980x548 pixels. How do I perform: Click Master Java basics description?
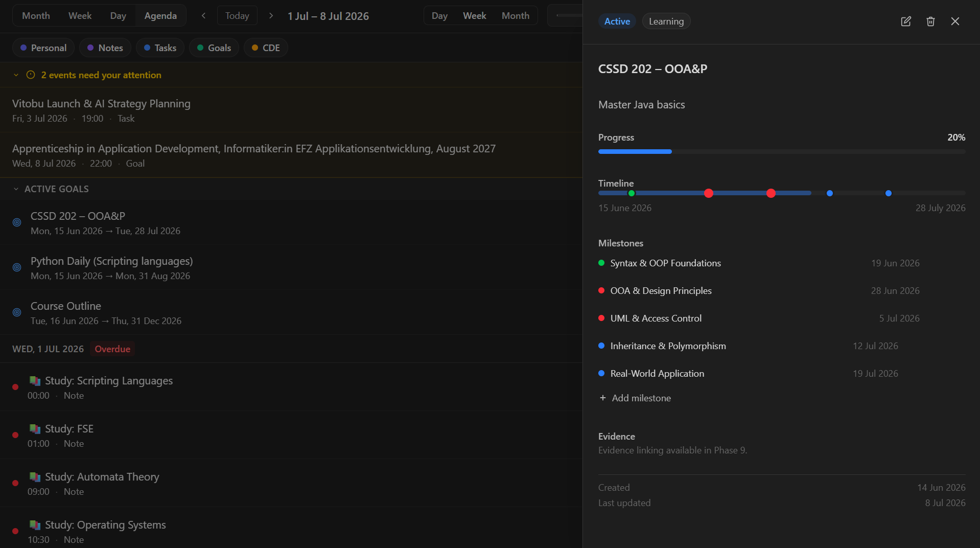click(641, 105)
